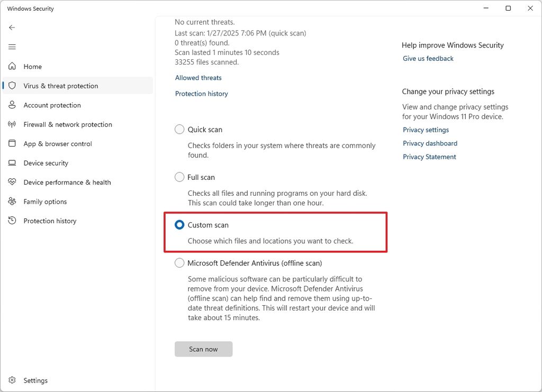Click the Device performance & health heart icon
Image resolution: width=542 pixels, height=392 pixels.
(x=12, y=182)
